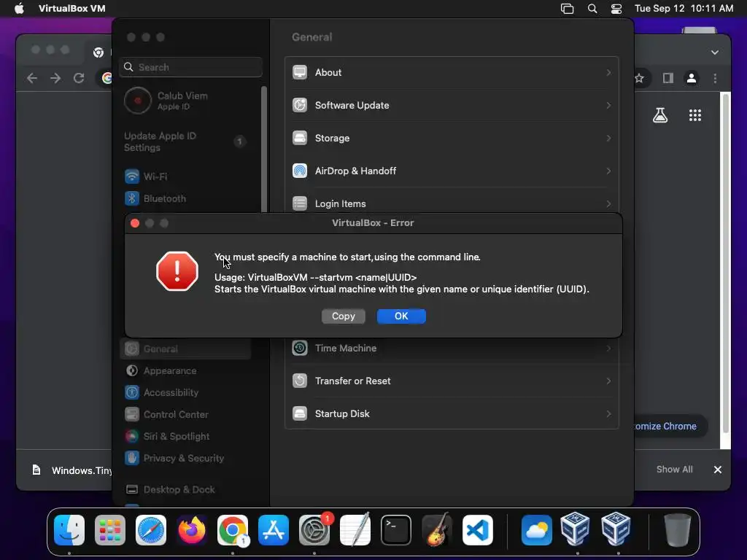The image size is (747, 560).
Task: Select Wi-Fi in the settings sidebar
Action: point(186,176)
